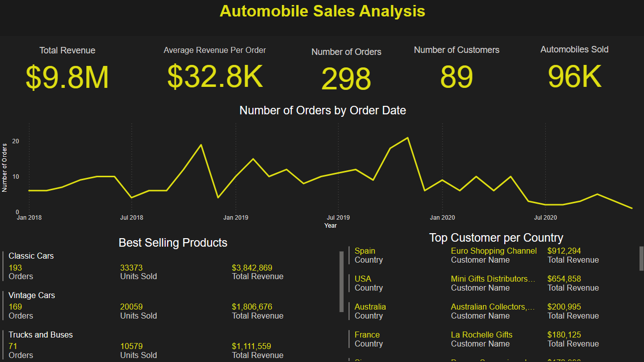Click the Jan 2018 axis label
Viewport: 644px width, 362px height.
[29, 218]
